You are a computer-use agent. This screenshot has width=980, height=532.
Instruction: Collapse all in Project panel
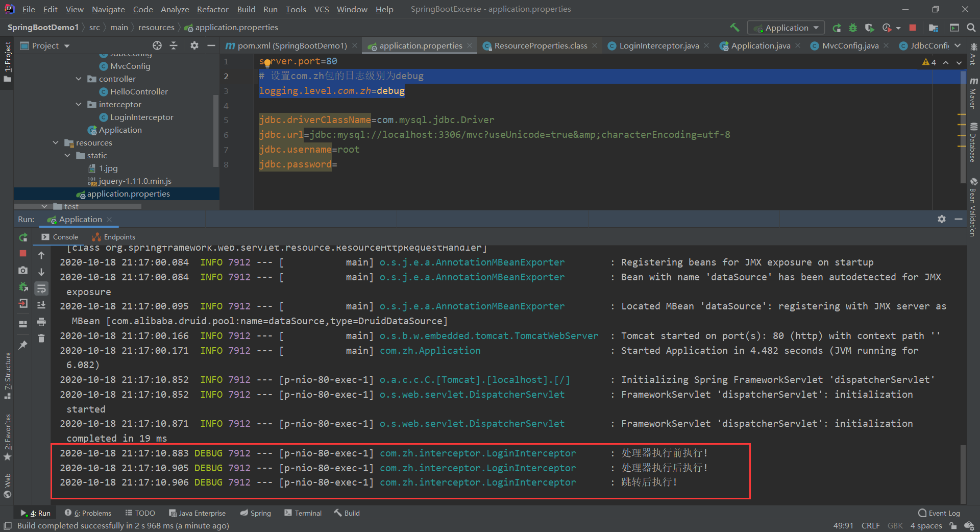(x=174, y=45)
